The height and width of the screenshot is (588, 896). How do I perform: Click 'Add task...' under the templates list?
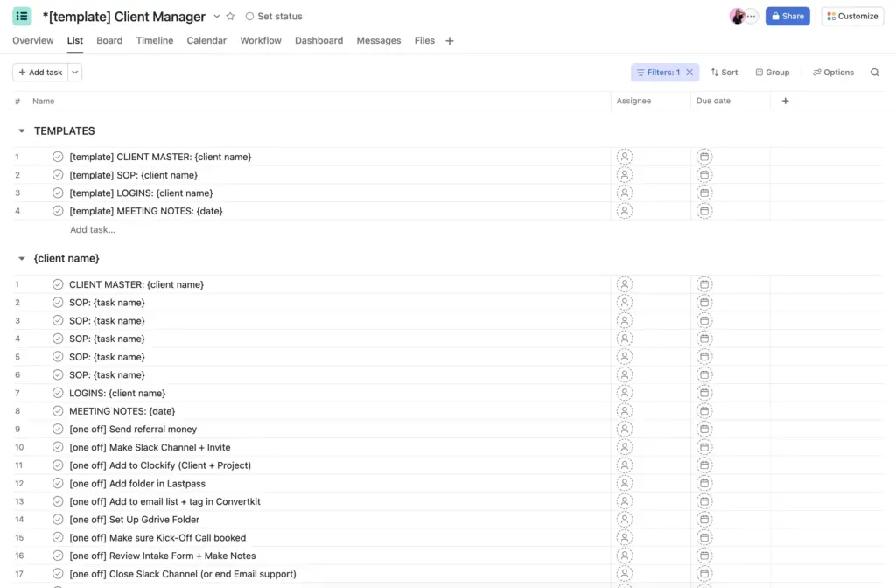coord(92,229)
